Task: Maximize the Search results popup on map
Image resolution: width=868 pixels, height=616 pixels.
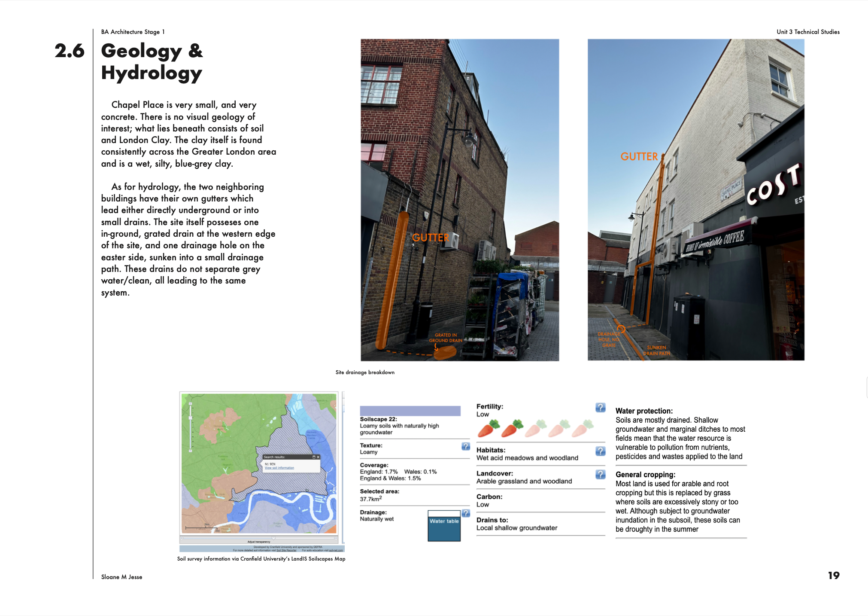Action: click(314, 457)
